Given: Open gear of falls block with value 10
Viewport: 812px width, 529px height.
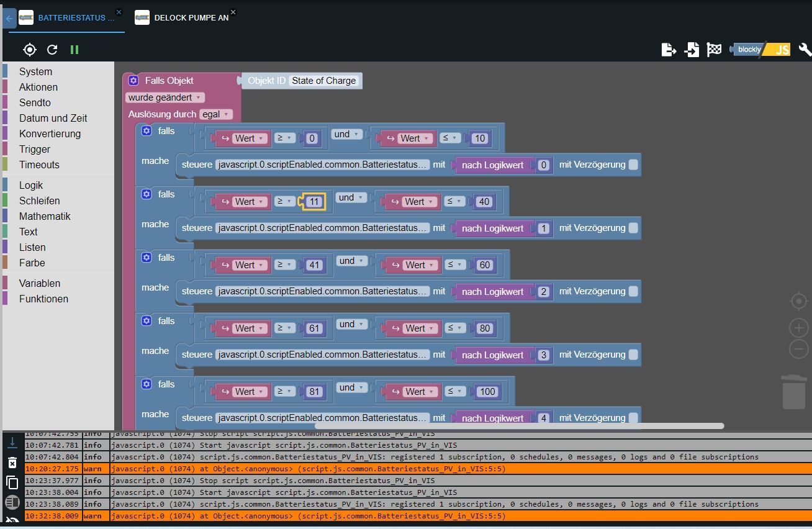Looking at the screenshot, I should click(147, 130).
